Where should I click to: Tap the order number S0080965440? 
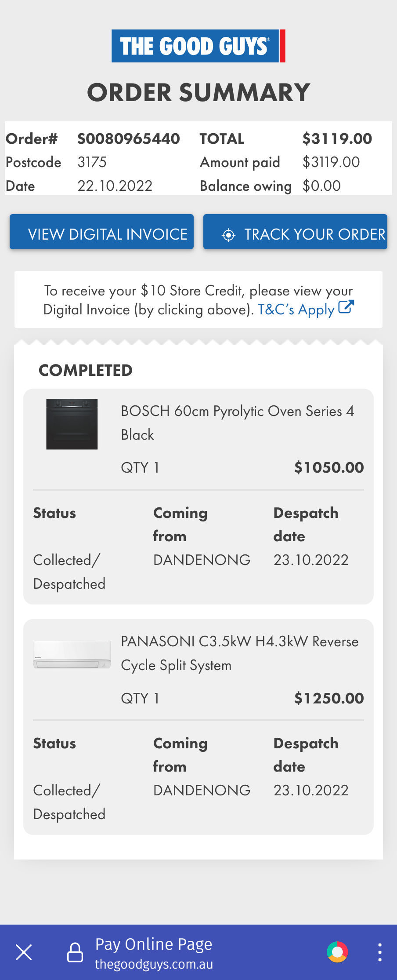(129, 139)
